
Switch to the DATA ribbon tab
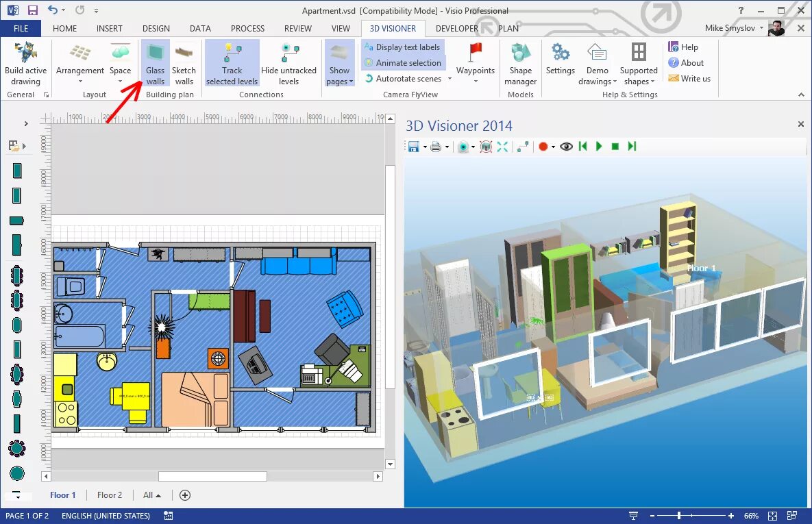pos(200,29)
